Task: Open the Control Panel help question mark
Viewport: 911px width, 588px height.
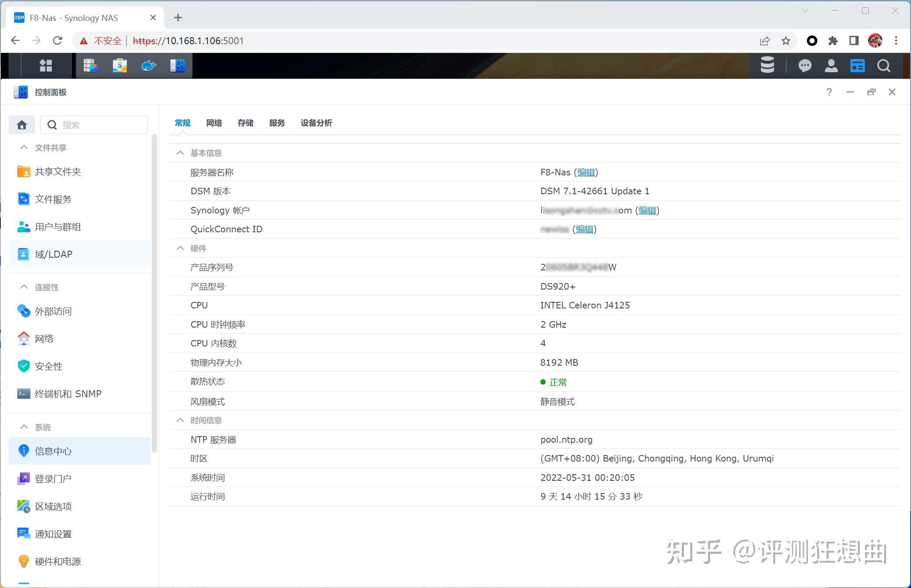Action: click(829, 92)
